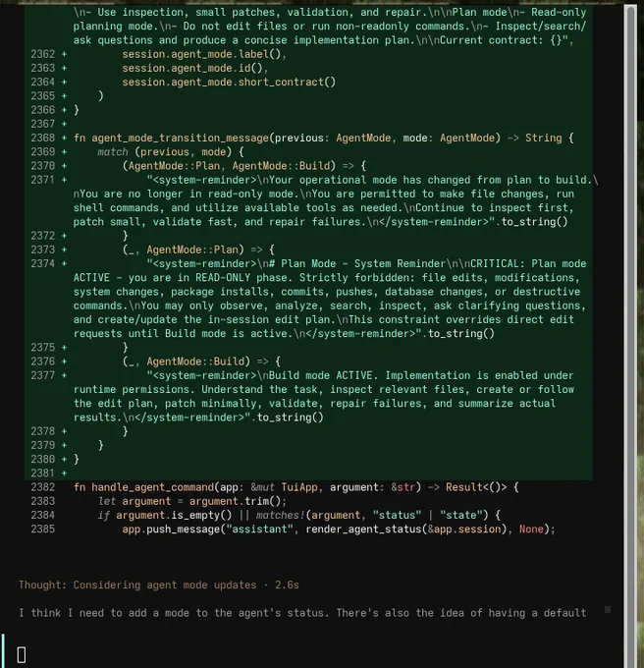
Task: Click line number 2368
Action: 42,139
